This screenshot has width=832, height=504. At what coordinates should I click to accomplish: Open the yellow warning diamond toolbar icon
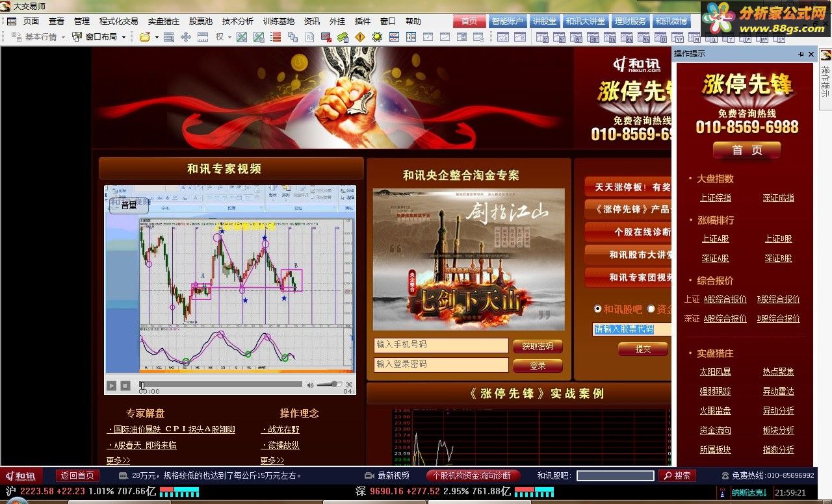coord(360,37)
